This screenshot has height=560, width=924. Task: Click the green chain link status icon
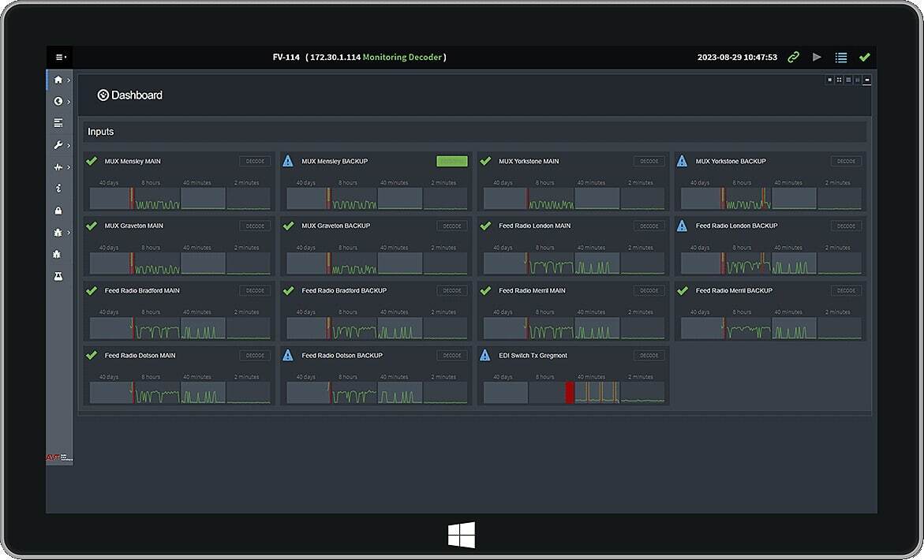pos(793,57)
